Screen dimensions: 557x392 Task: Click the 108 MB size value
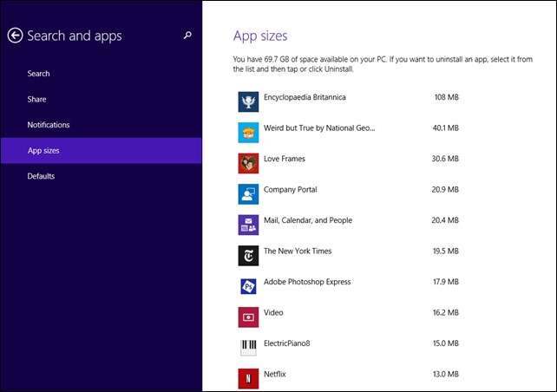point(447,97)
